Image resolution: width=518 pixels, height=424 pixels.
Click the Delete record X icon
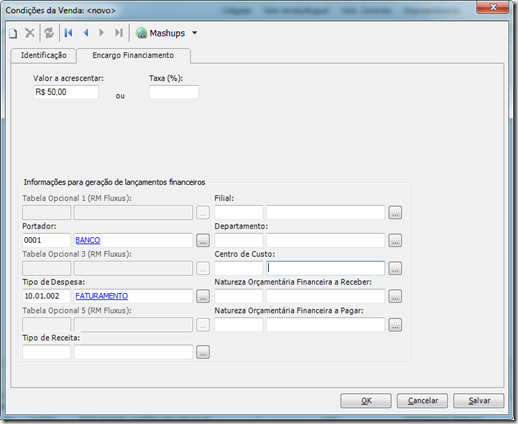30,33
